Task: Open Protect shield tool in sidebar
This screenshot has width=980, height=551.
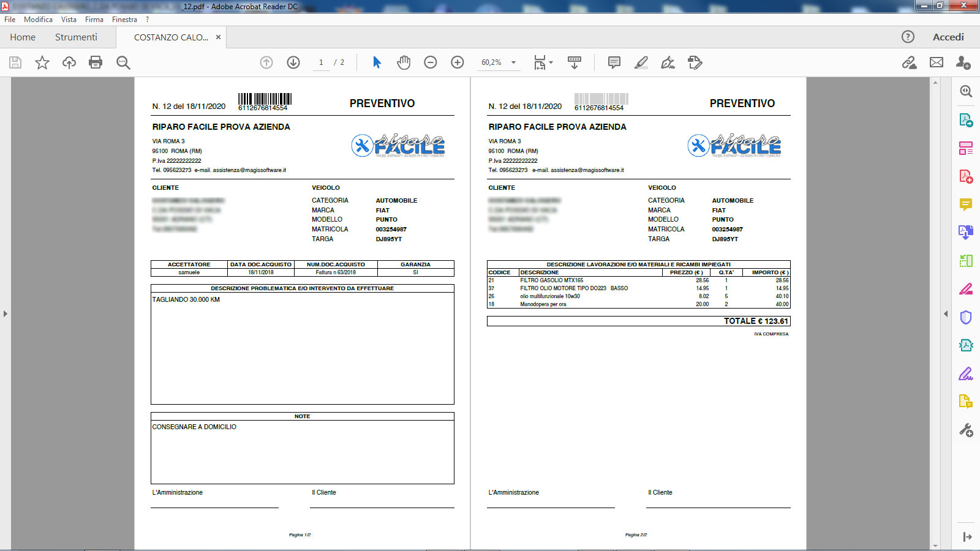Action: [x=966, y=317]
